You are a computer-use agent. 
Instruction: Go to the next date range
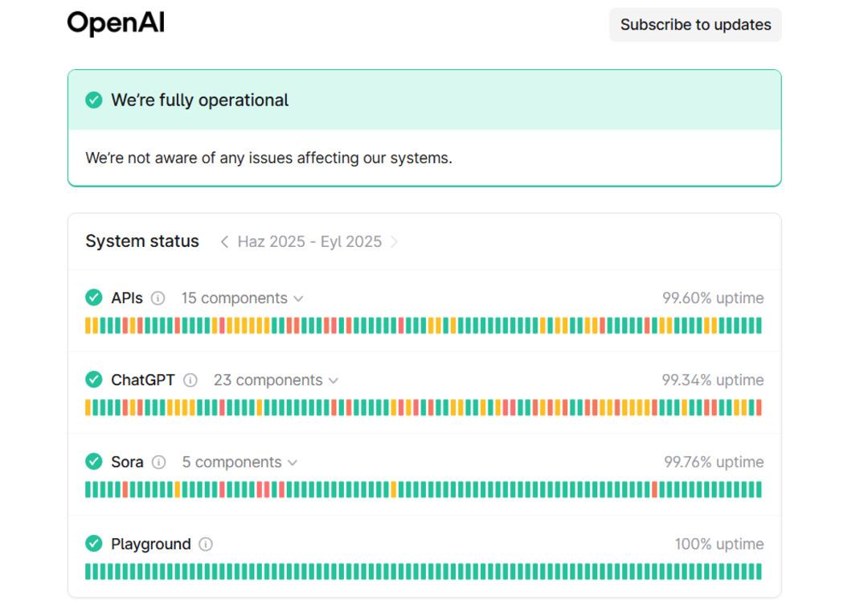[394, 242]
